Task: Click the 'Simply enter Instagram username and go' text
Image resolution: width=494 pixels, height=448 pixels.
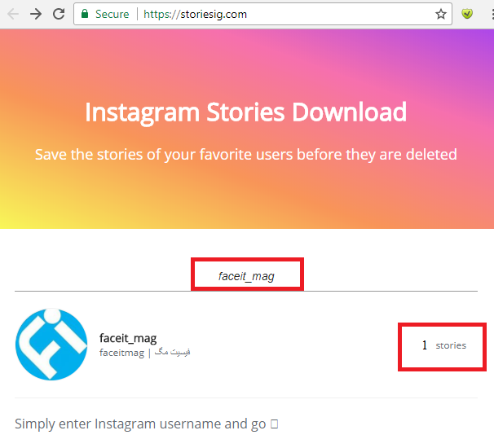Action: [x=146, y=424]
